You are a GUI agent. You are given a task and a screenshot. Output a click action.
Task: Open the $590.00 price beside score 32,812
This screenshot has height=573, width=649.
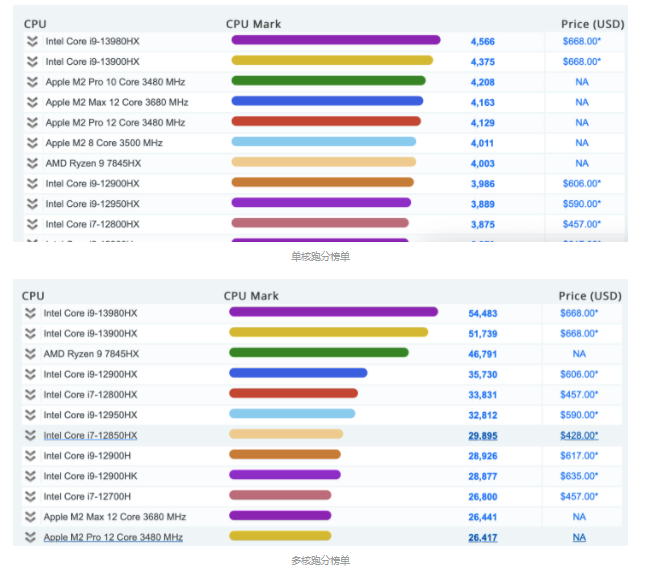point(579,415)
